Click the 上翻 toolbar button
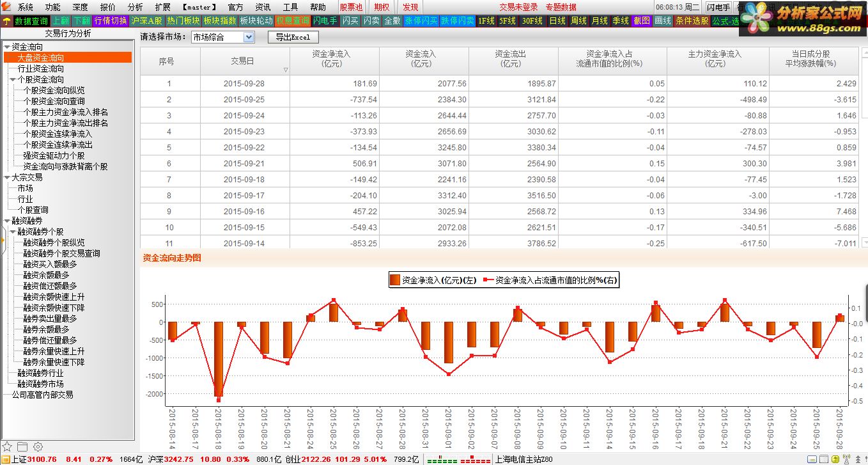 [x=60, y=21]
